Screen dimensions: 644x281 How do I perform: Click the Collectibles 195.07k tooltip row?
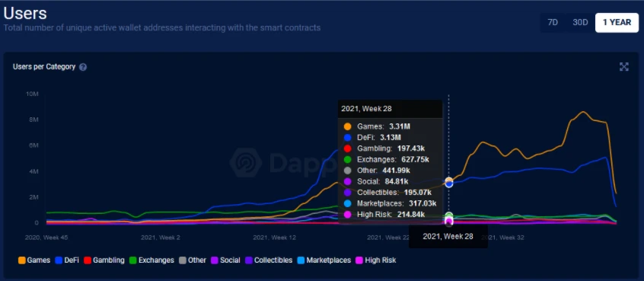[390, 192]
